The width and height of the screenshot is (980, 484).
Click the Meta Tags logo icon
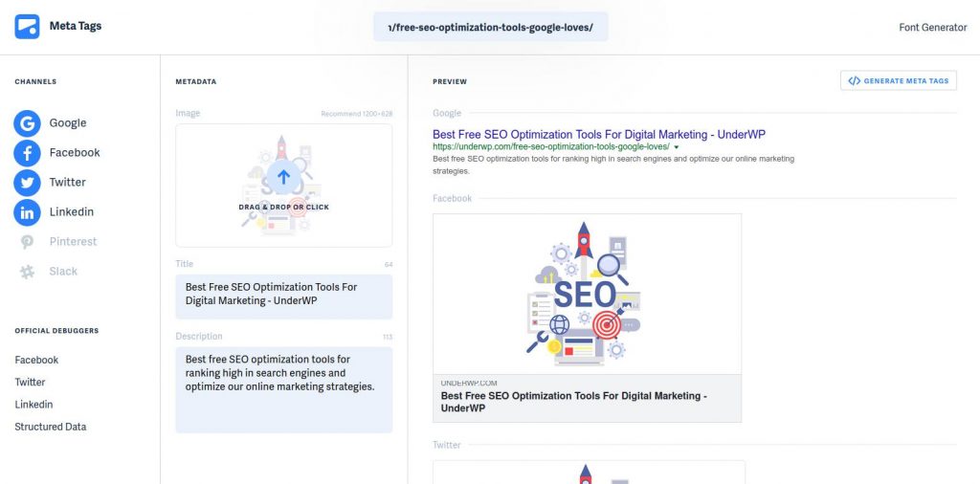coord(27,27)
